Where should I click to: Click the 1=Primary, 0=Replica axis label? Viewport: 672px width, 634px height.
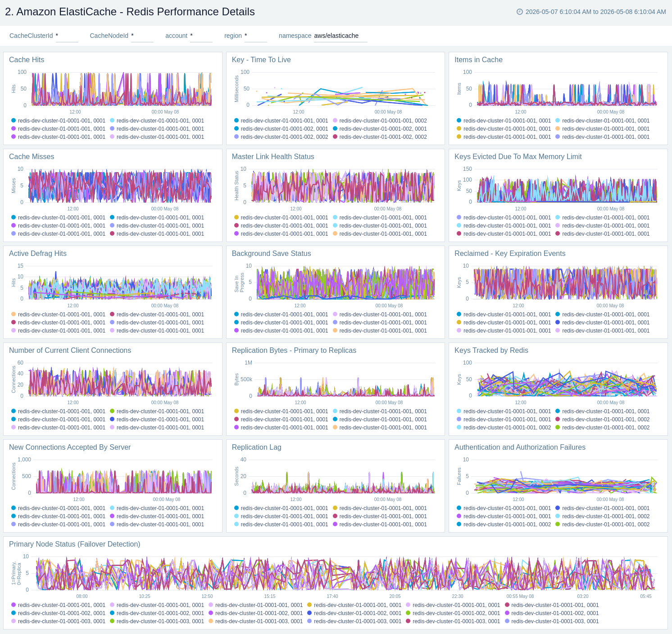[x=16, y=573]
